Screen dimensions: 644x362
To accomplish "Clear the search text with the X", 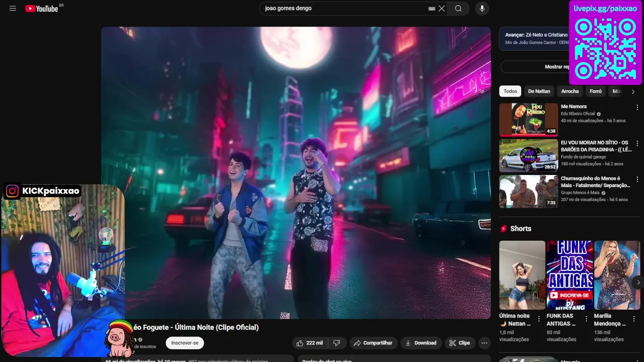I will coord(442,9).
